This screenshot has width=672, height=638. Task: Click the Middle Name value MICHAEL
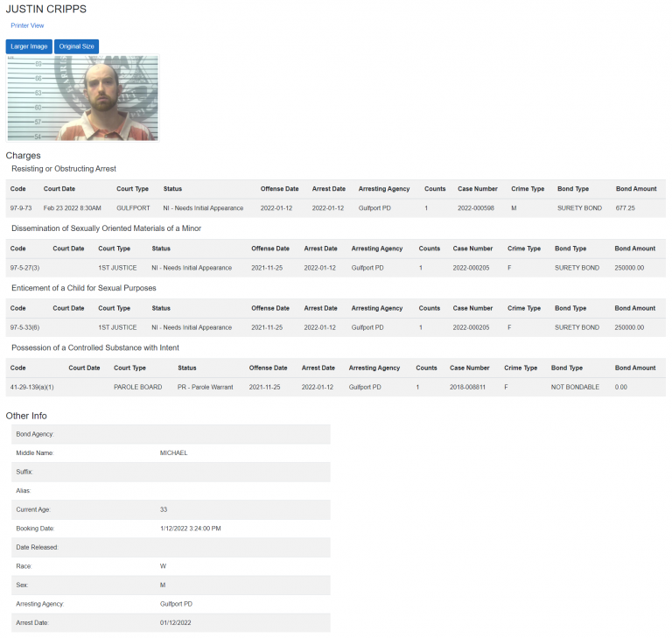pyautogui.click(x=173, y=453)
